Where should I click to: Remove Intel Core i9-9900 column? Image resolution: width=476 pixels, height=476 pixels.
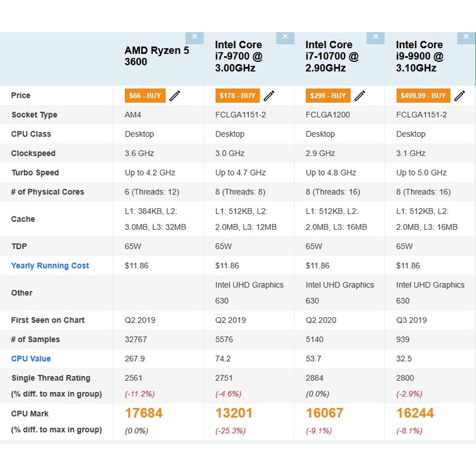(x=465, y=37)
